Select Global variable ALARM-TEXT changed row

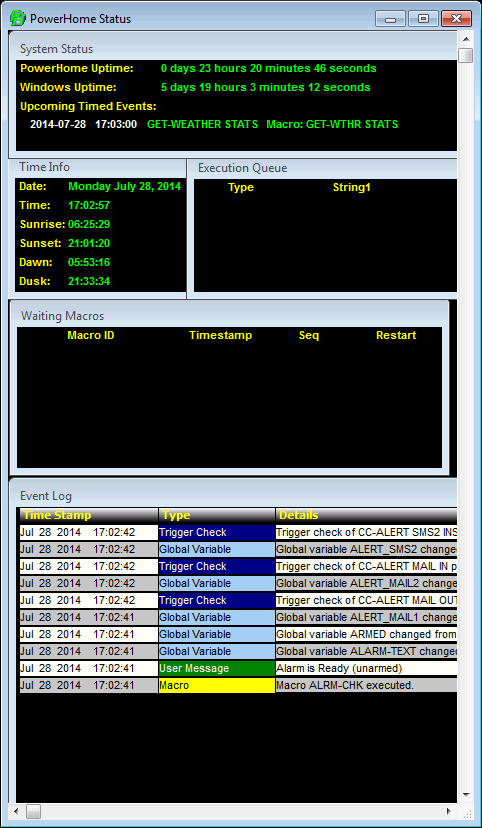point(239,651)
